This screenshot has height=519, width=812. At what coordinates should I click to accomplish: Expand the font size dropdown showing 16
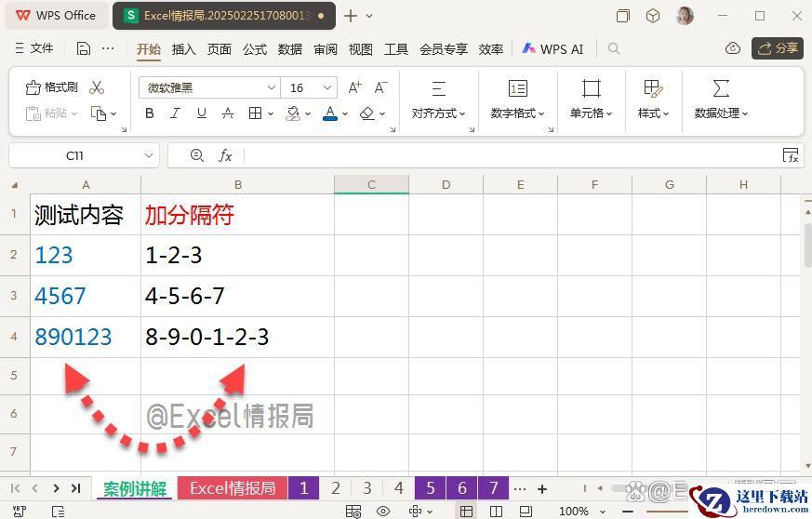326,87
